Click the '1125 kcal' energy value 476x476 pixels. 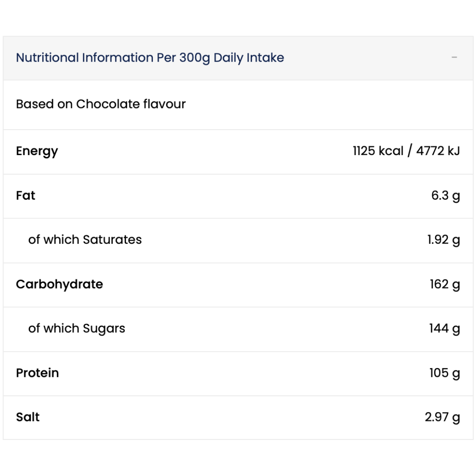coord(378,151)
